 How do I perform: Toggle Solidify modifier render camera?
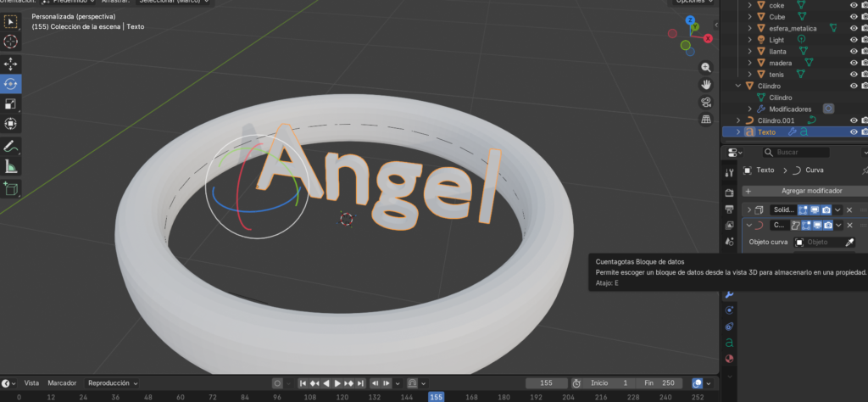(x=826, y=209)
